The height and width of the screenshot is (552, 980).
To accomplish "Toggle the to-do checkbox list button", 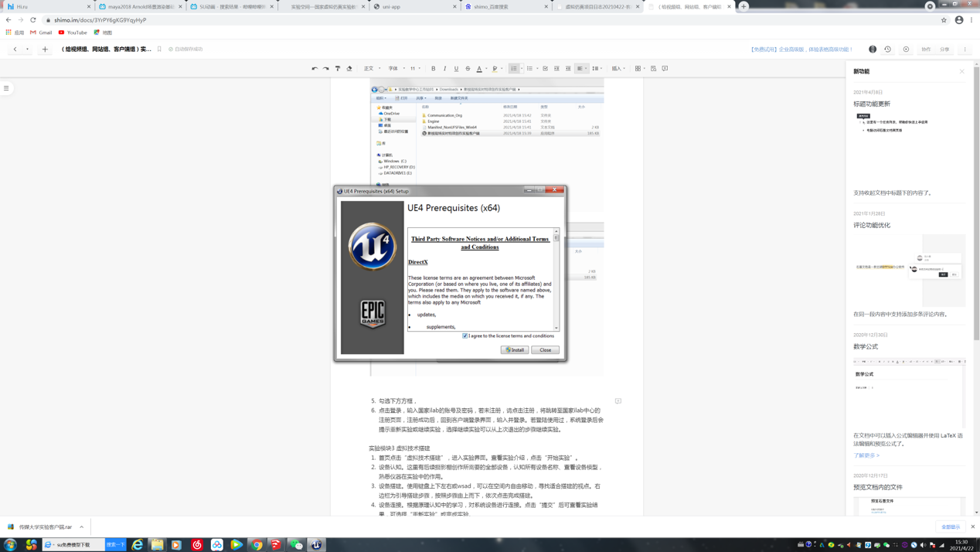I will pyautogui.click(x=545, y=69).
